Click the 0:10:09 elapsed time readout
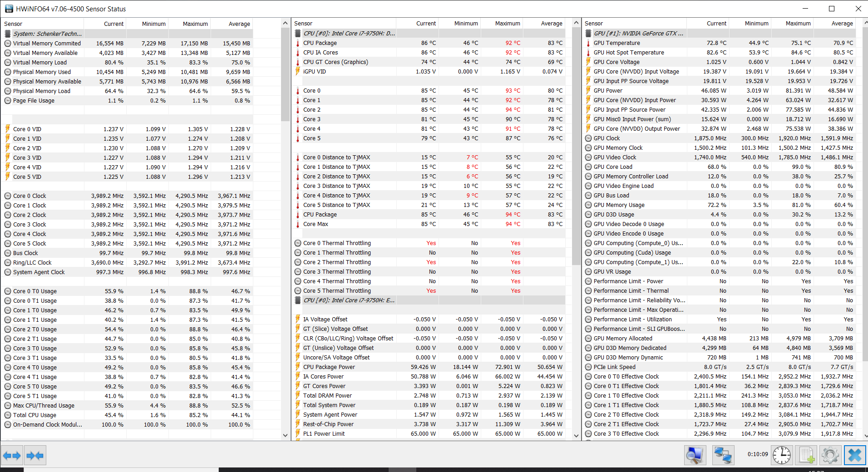The height and width of the screenshot is (472, 868). (x=758, y=454)
